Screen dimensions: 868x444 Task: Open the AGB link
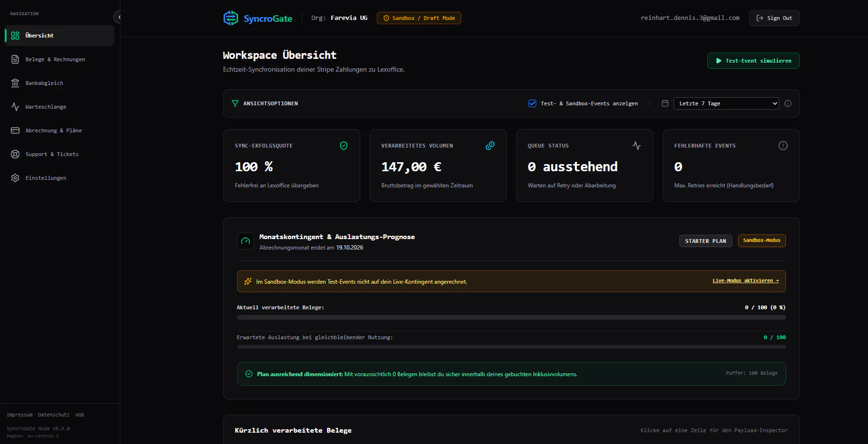click(80, 415)
